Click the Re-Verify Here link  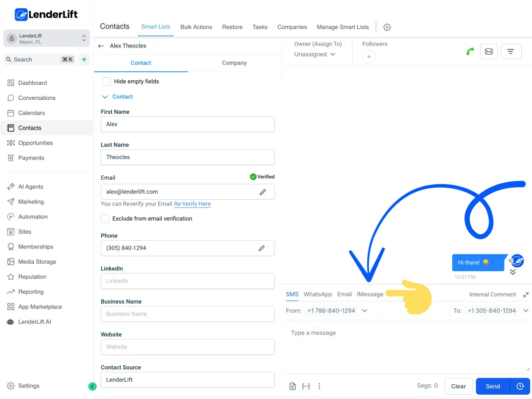192,204
